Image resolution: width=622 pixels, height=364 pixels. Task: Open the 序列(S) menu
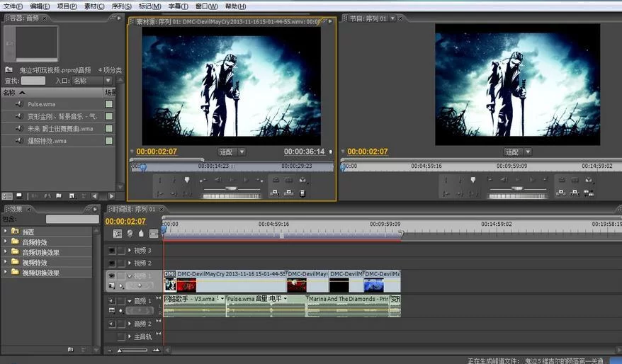(x=121, y=6)
